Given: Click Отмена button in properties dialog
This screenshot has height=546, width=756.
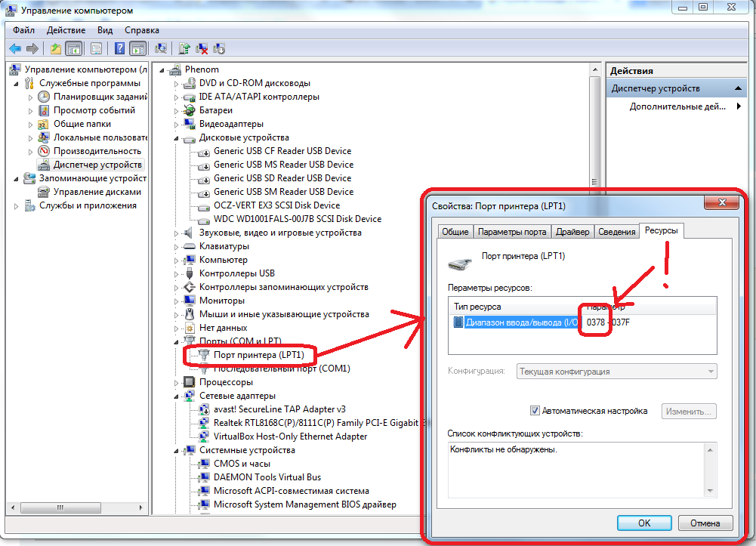Looking at the screenshot, I should pos(705,523).
